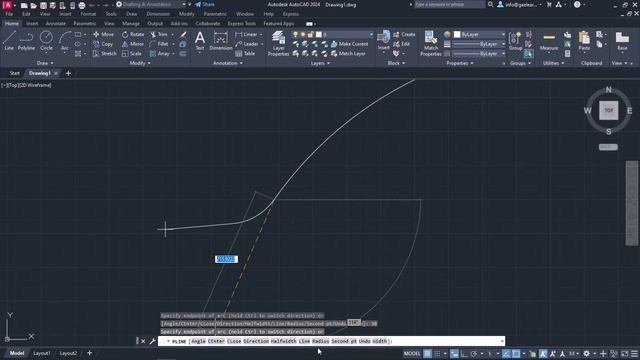Toggle ortho mode in status bar
640x360 pixels.
[464, 353]
